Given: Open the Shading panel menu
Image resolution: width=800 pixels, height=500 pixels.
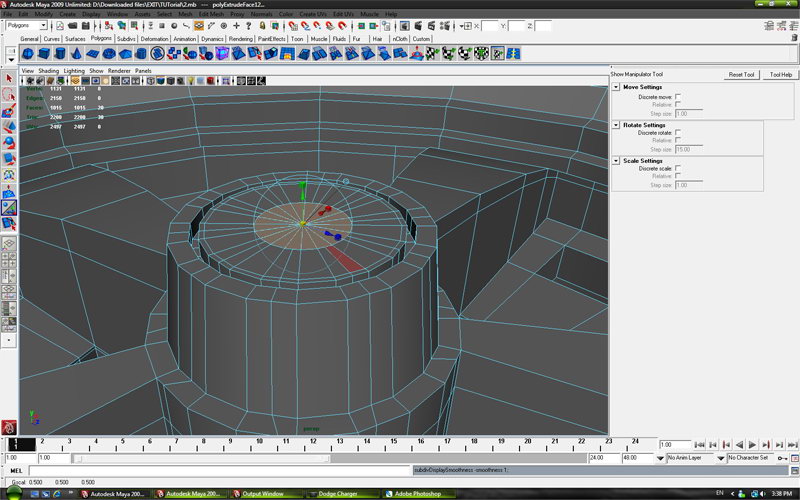Looking at the screenshot, I should coord(48,71).
